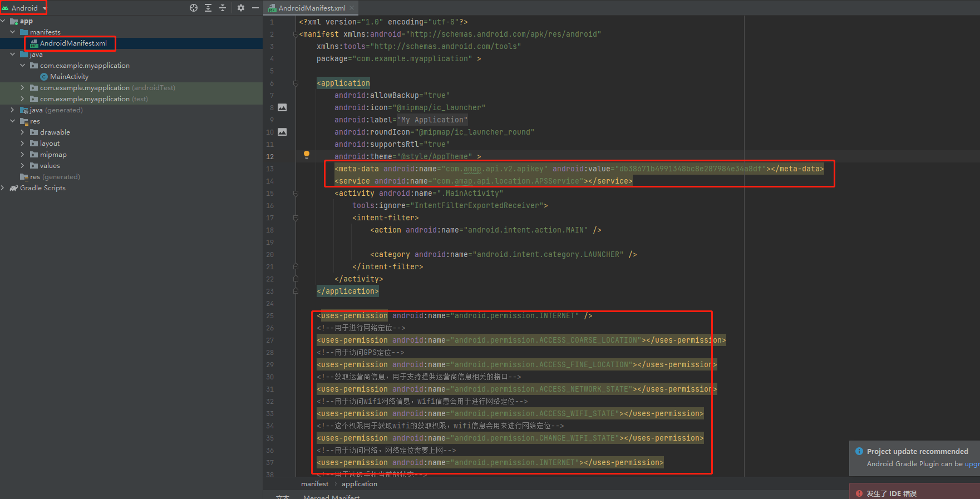Fold the manifest tag at line 2
Screen dimensions: 980x499
[x=296, y=34]
